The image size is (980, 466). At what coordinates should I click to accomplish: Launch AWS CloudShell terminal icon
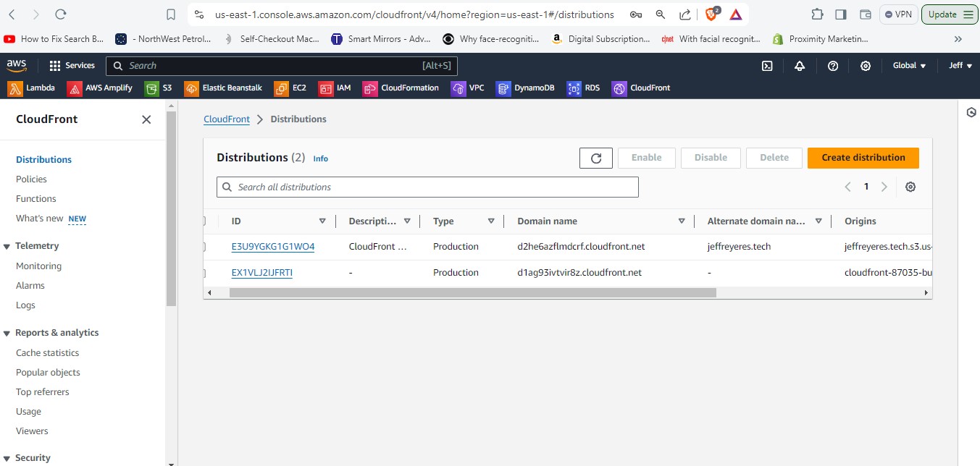(x=767, y=66)
